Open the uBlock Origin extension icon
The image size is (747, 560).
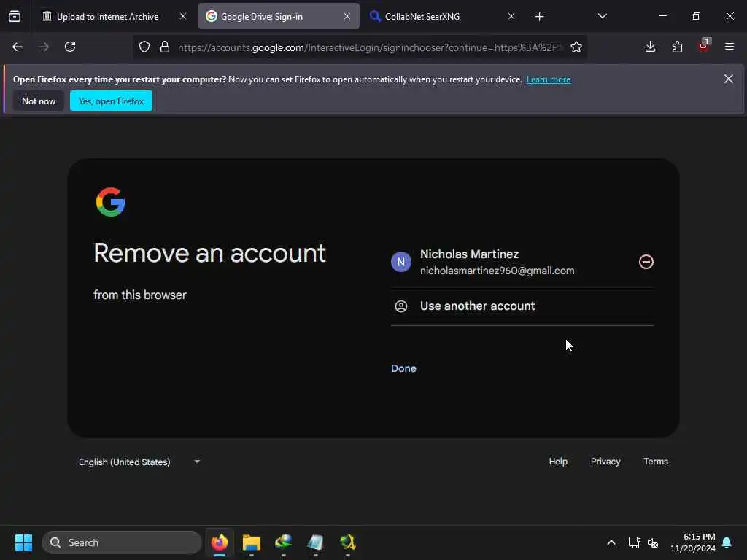coord(704,46)
